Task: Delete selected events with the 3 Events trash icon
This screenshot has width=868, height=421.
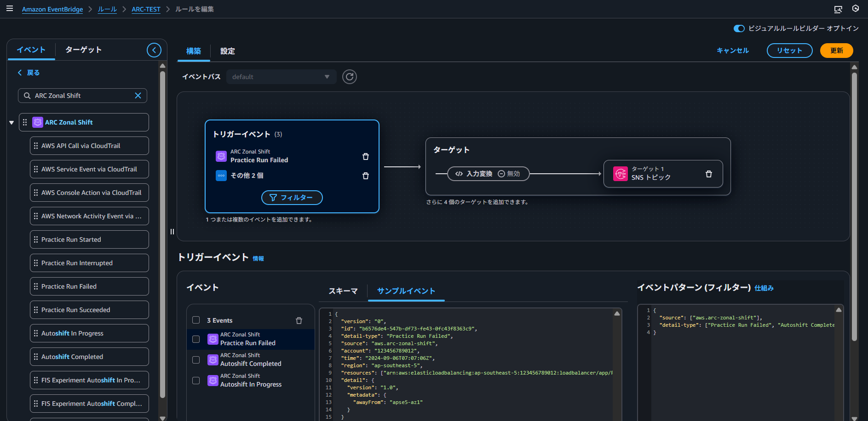Action: [299, 320]
